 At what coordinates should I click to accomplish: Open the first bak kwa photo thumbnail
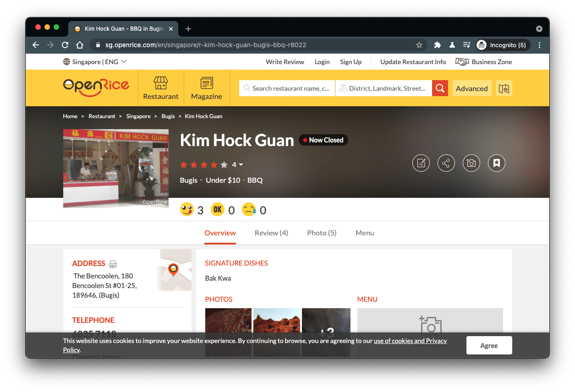[228, 332]
